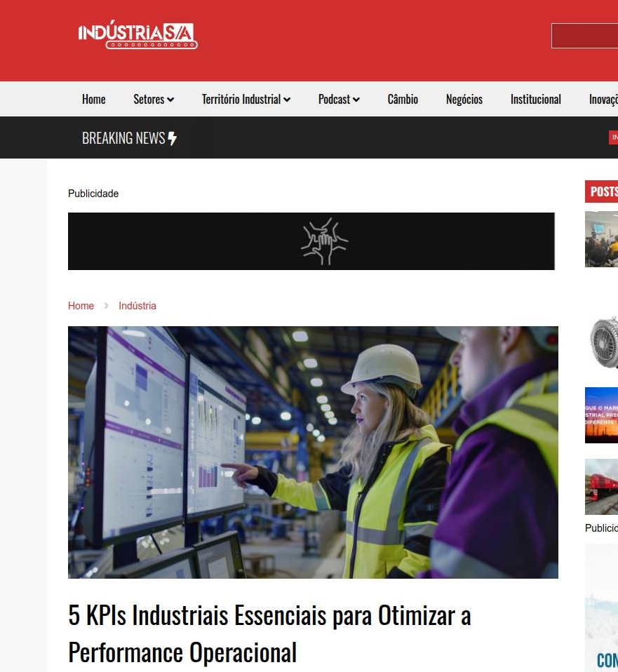The height and width of the screenshot is (672, 618).
Task: Click the Indústria breadcrumb link
Action: 137,306
